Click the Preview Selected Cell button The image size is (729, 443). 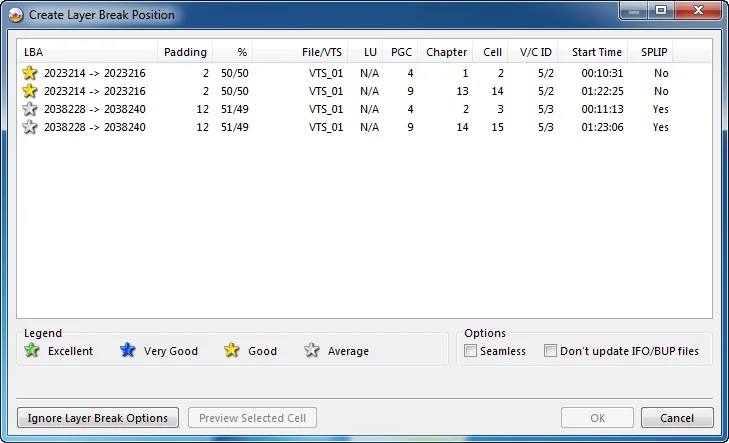point(252,418)
